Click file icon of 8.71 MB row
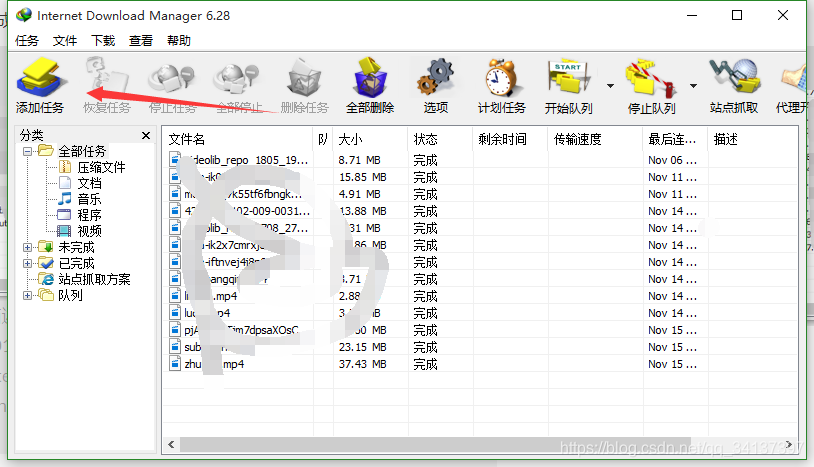The width and height of the screenshot is (814, 467). click(175, 159)
